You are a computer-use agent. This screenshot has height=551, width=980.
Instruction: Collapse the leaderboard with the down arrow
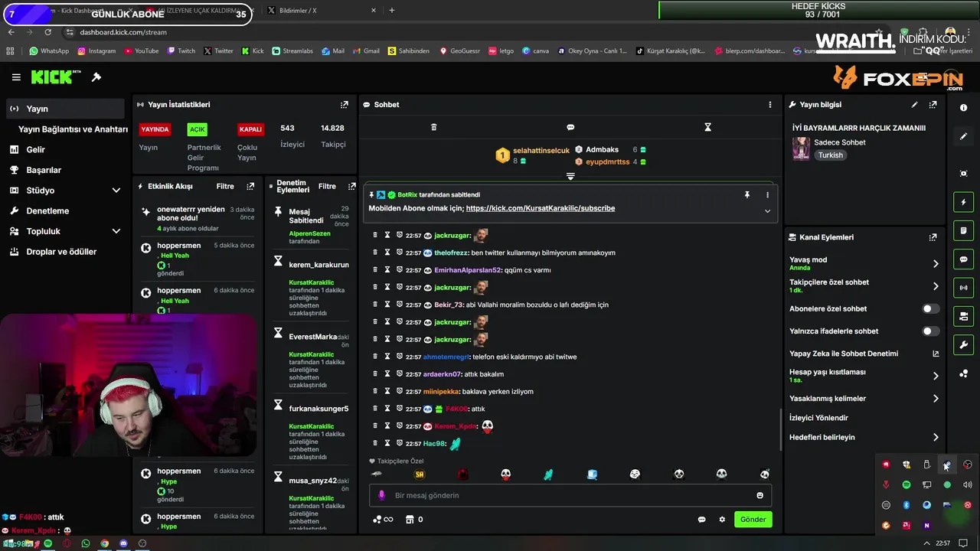click(570, 176)
